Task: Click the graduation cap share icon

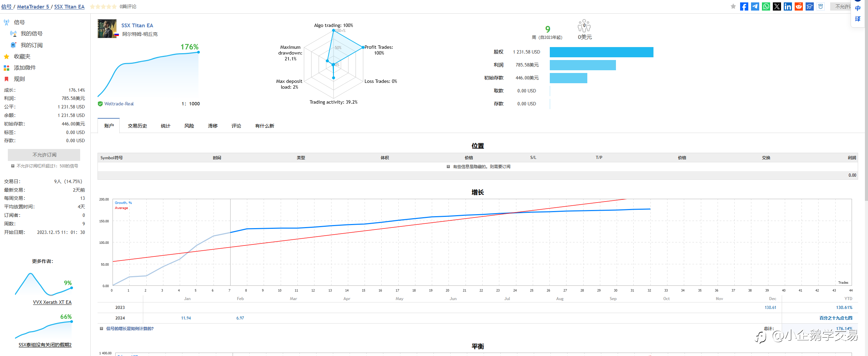Action: point(810,6)
